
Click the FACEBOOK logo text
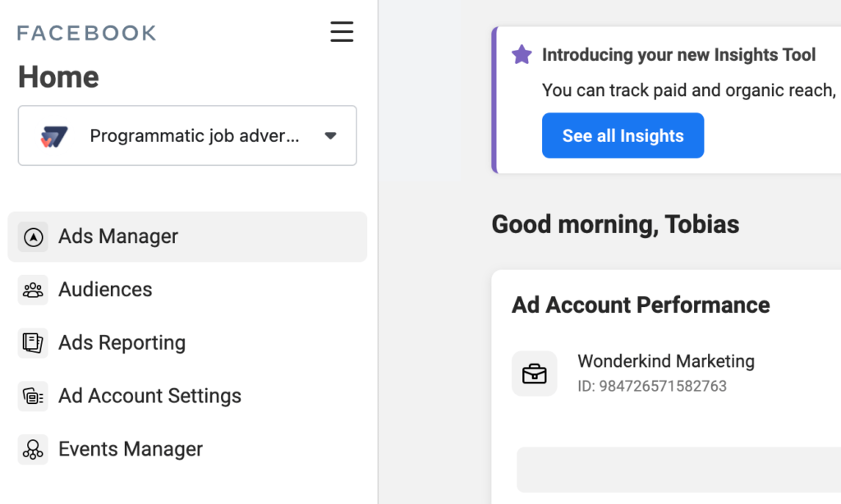pos(86,33)
